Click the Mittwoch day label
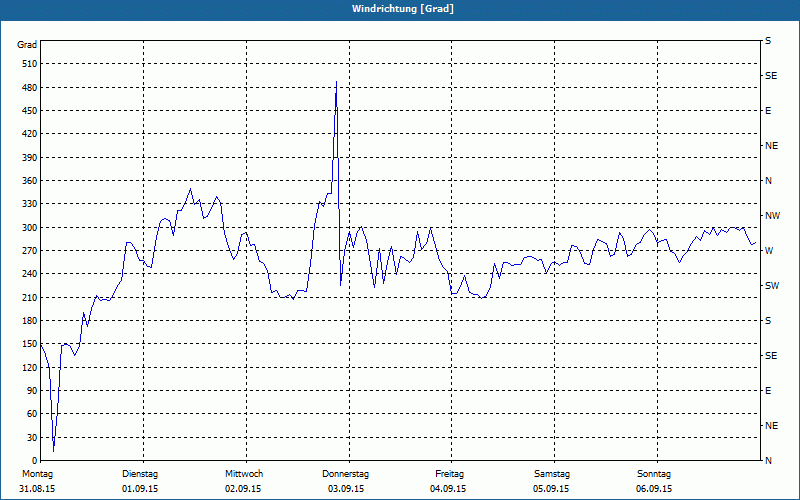This screenshot has width=800, height=500. (x=244, y=474)
